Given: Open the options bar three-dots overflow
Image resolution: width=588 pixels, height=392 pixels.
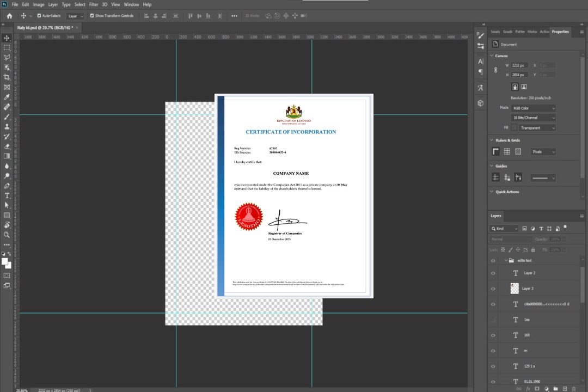Looking at the screenshot, I should [234, 16].
